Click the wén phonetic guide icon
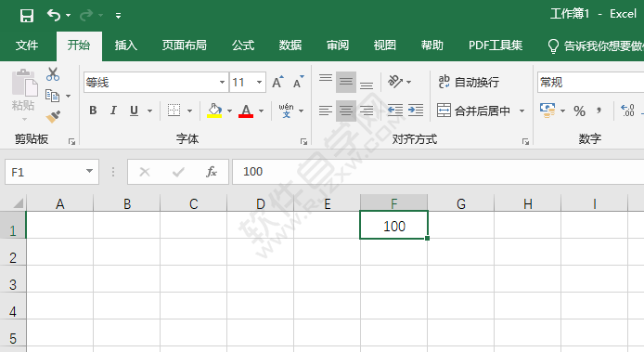The image size is (644, 352). (286, 111)
